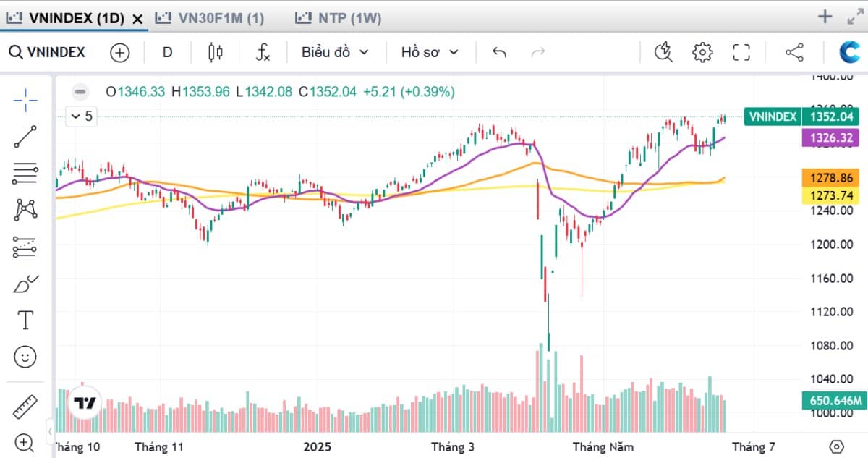Click the Tháng Năm time axis label

click(603, 447)
